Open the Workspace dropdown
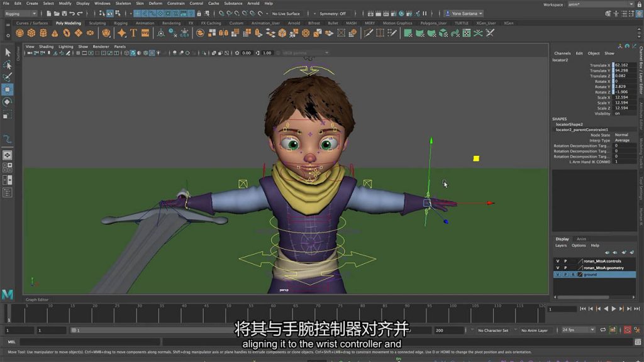The height and width of the screenshot is (362, 644). pos(601,4)
